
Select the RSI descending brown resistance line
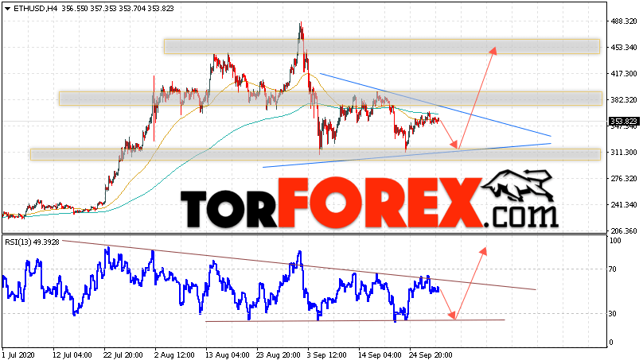point(299,265)
